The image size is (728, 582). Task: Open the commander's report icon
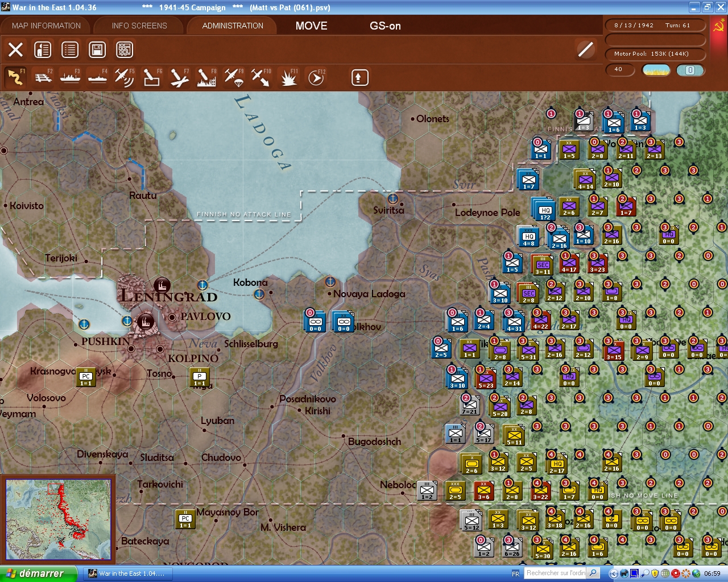click(43, 49)
